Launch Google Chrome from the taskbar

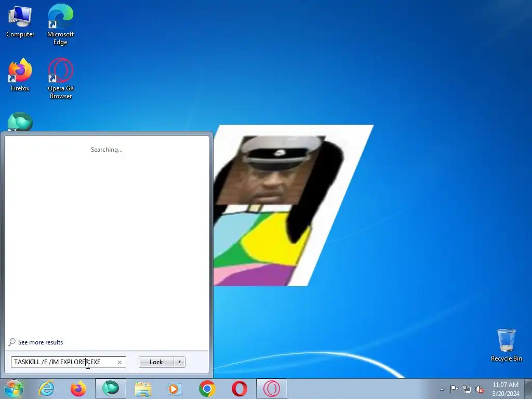[207, 389]
